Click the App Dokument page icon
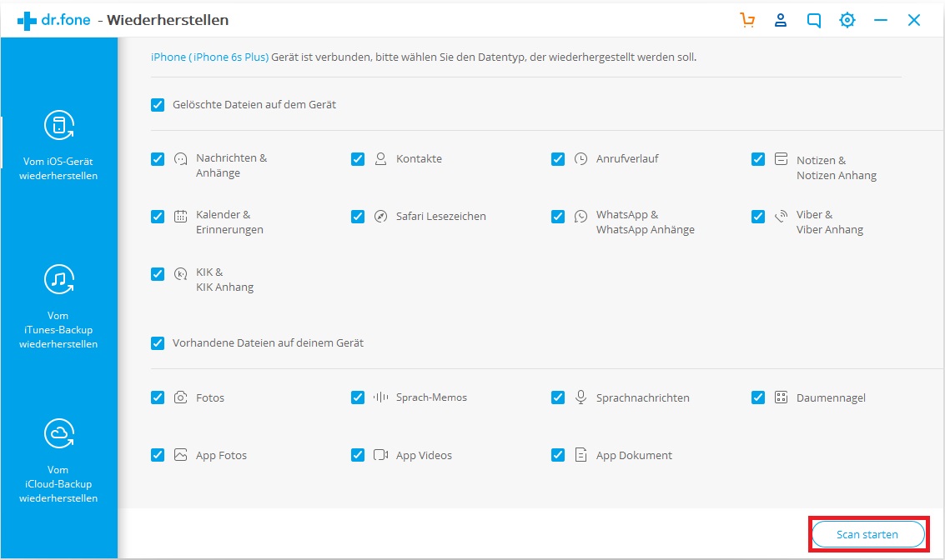The height and width of the screenshot is (560, 945). pos(581,455)
